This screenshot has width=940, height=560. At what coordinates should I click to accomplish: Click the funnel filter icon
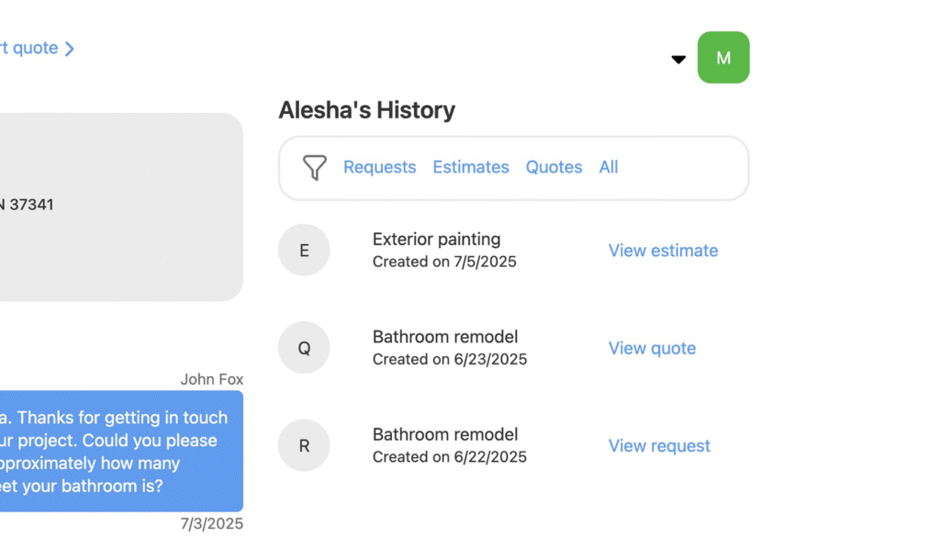pyautogui.click(x=314, y=167)
